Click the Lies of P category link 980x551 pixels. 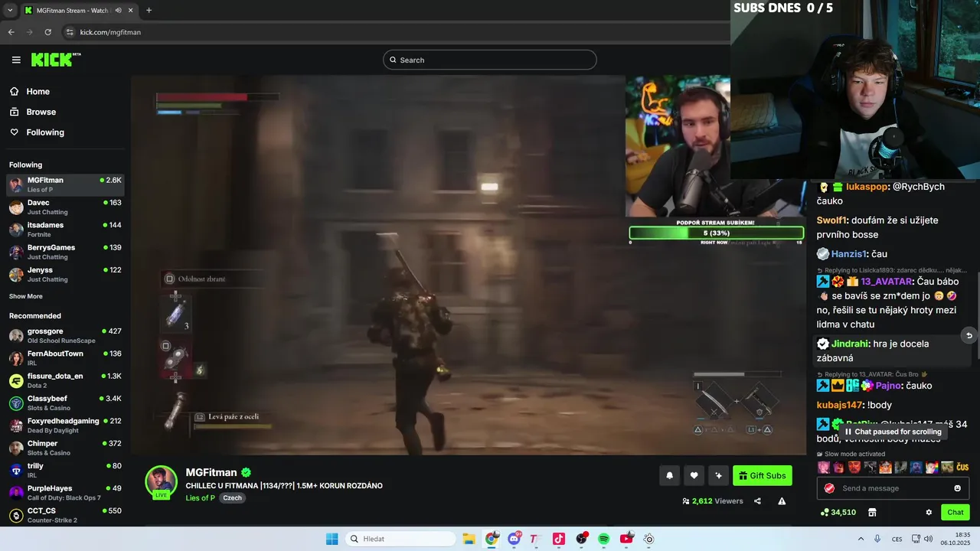(200, 498)
